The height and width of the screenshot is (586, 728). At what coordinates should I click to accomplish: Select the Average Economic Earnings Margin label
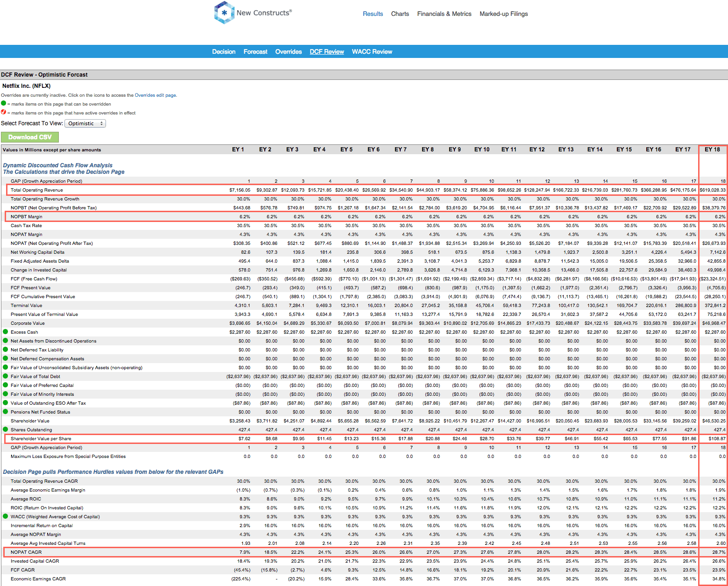[x=48, y=490]
